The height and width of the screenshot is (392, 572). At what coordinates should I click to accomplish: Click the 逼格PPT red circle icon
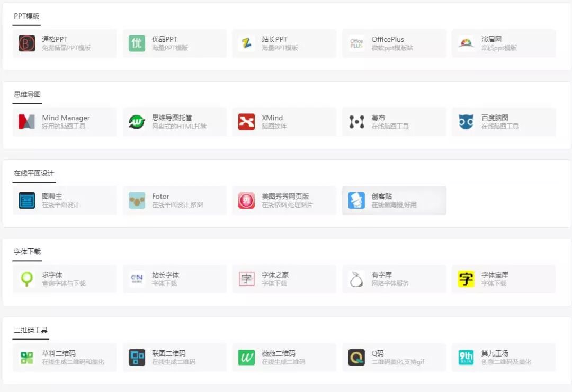[27, 43]
